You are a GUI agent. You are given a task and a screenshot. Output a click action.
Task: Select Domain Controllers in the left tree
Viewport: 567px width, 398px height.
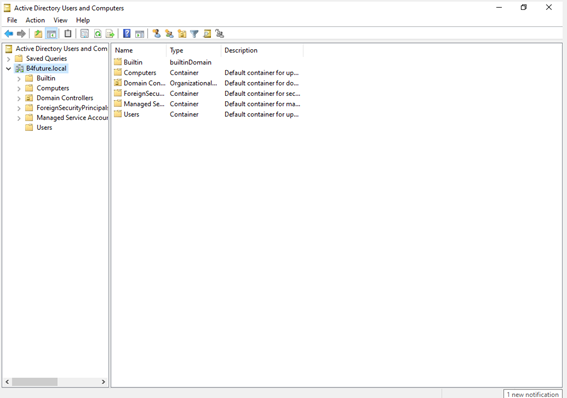coord(59,98)
